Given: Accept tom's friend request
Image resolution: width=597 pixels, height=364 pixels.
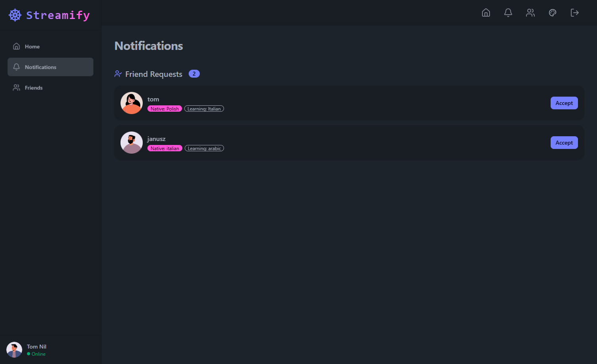Looking at the screenshot, I should pyautogui.click(x=564, y=103).
